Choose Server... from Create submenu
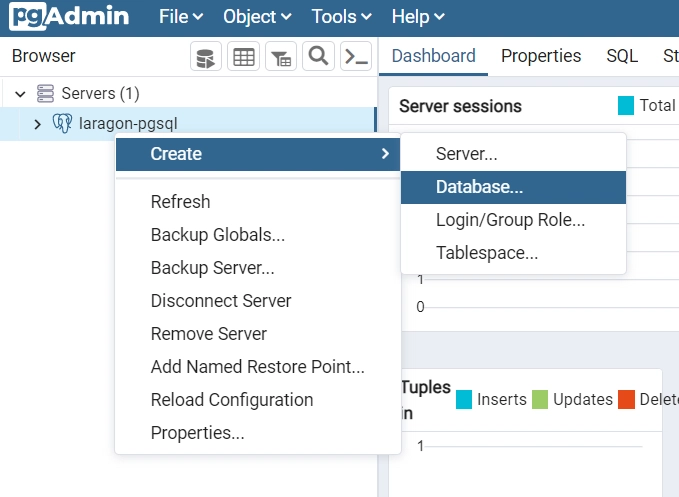This screenshot has width=679, height=497. pyautogui.click(x=513, y=154)
